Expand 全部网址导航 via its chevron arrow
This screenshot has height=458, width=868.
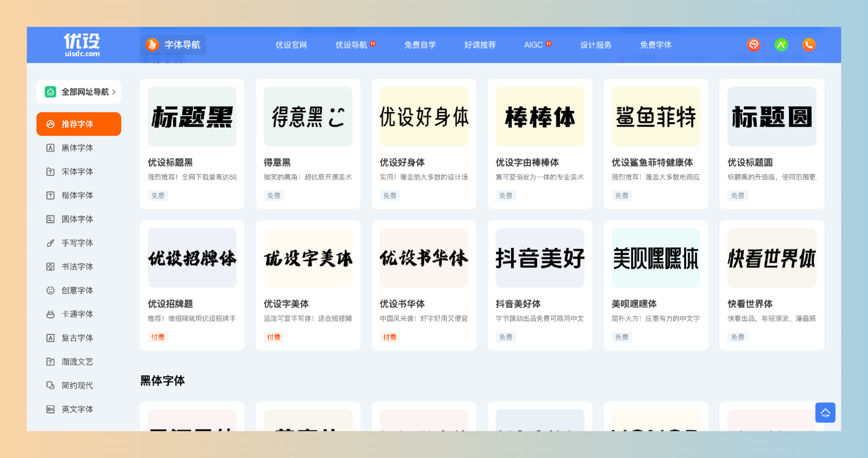tap(113, 92)
